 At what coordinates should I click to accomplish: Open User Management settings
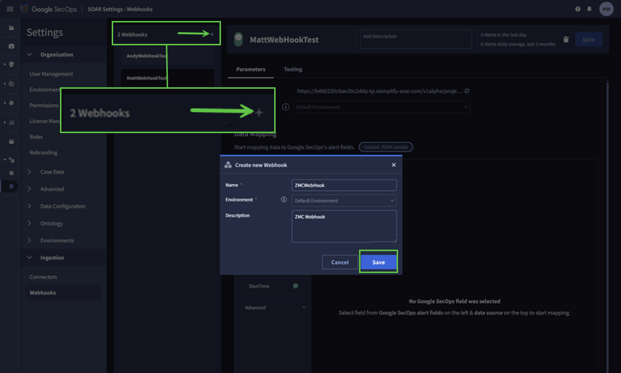(x=51, y=74)
